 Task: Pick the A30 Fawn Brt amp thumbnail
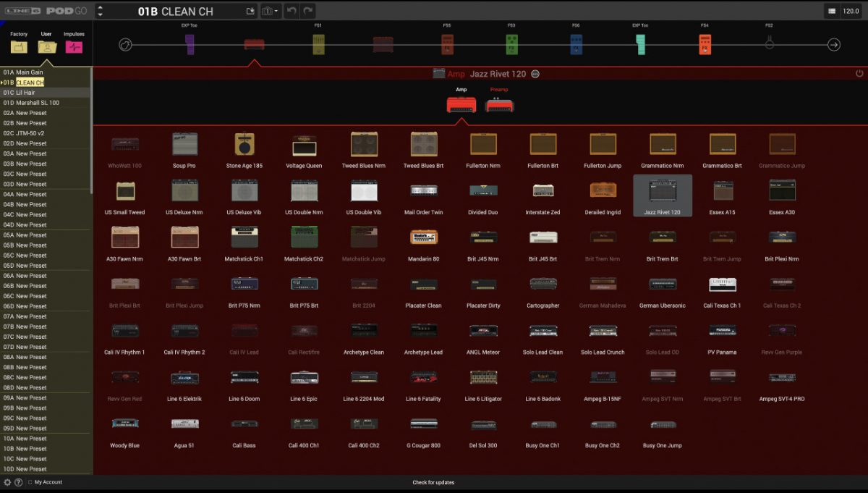point(184,237)
